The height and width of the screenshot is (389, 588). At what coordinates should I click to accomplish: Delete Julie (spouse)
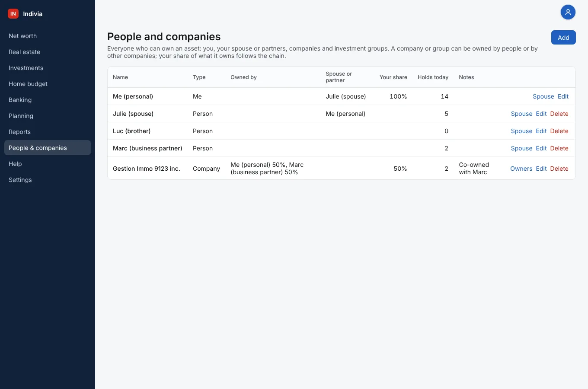point(559,114)
